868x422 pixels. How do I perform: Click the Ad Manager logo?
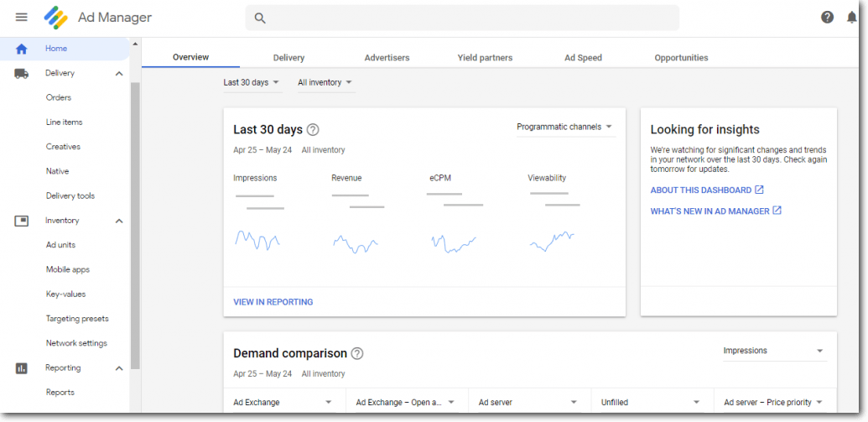click(56, 18)
